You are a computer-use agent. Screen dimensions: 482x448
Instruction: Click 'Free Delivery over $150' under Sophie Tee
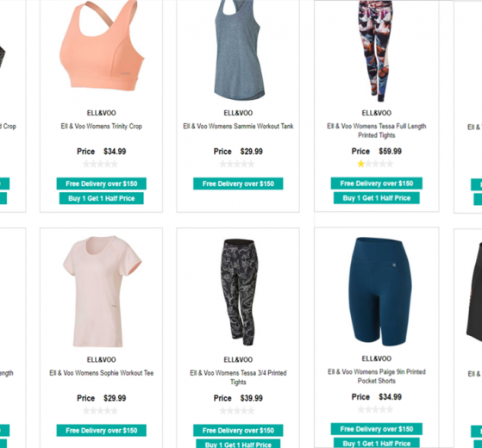102,431
